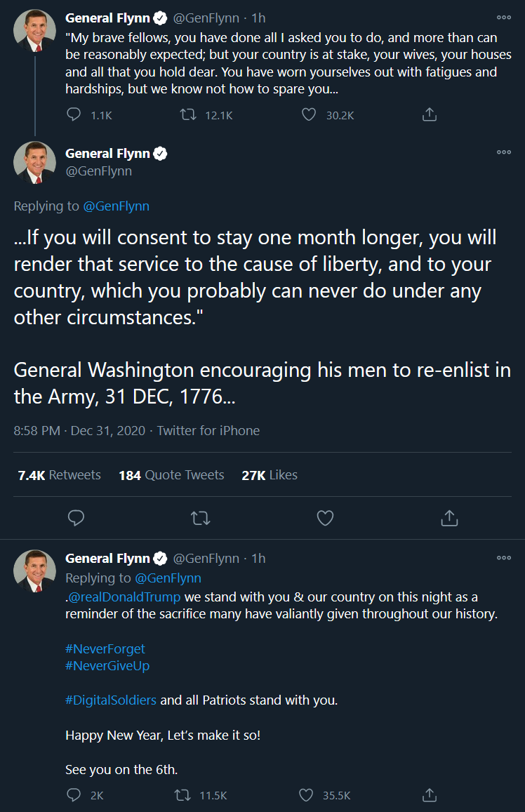Screen dimensions: 525x812
Task: Like the bottom tweet with 35.5K likes
Action: pyautogui.click(x=306, y=795)
